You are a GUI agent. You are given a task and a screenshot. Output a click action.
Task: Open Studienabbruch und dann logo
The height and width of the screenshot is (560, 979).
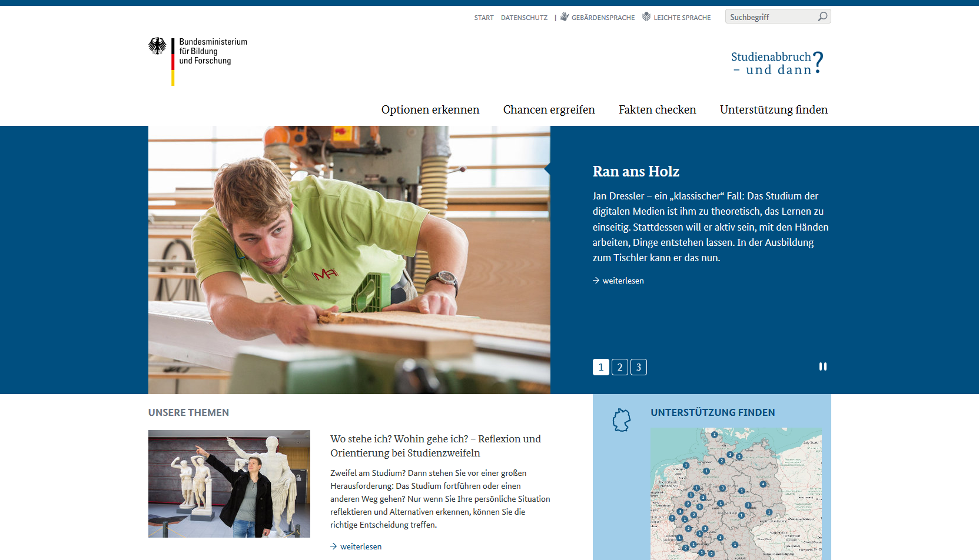click(x=777, y=63)
